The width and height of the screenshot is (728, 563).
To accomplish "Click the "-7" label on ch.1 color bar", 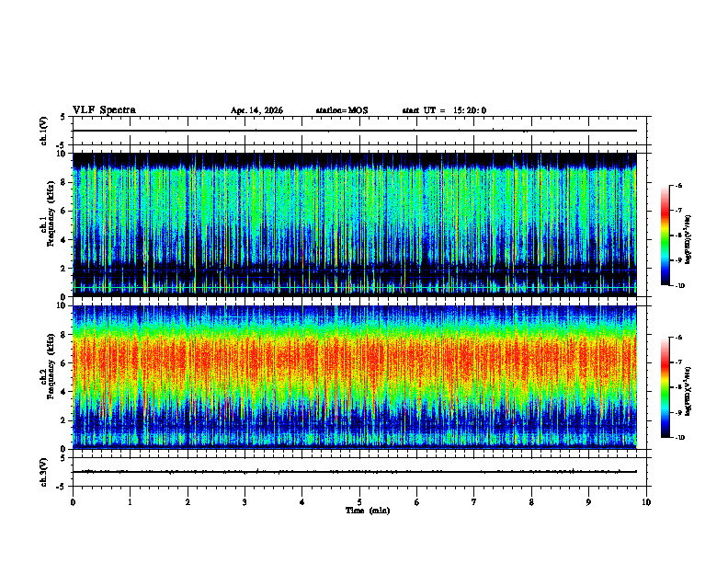I will point(678,211).
